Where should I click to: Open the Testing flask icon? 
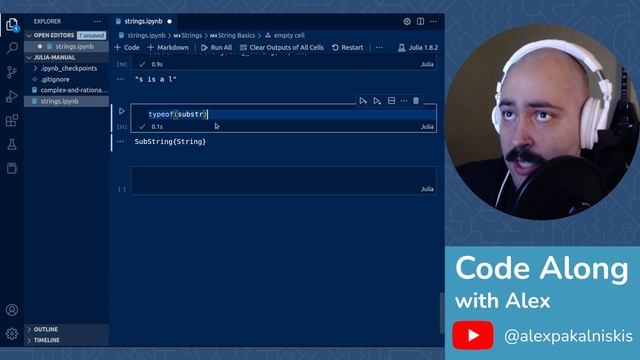(x=12, y=144)
